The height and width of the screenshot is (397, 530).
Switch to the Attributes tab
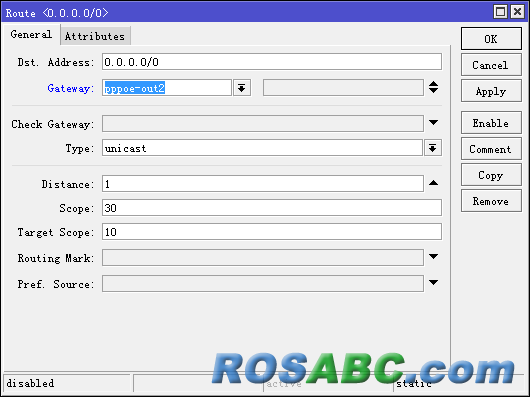[95, 36]
